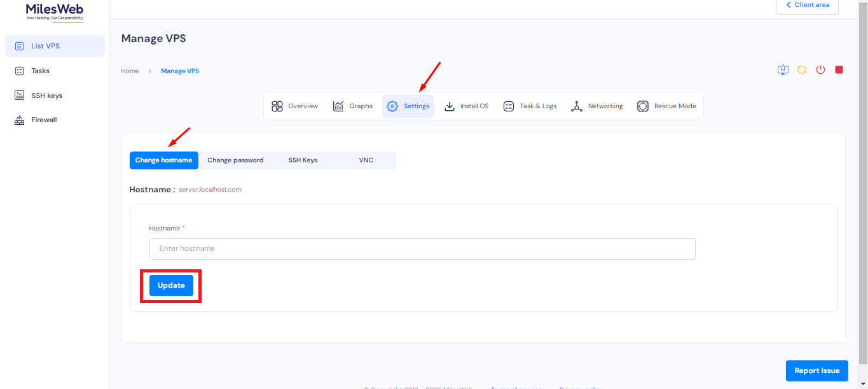Viewport: 868px width, 389px height.
Task: Select the Change password sub-tab
Action: coord(235,160)
